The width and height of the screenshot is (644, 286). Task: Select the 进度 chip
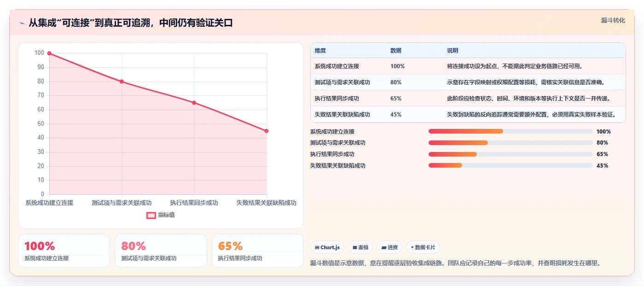click(x=389, y=247)
